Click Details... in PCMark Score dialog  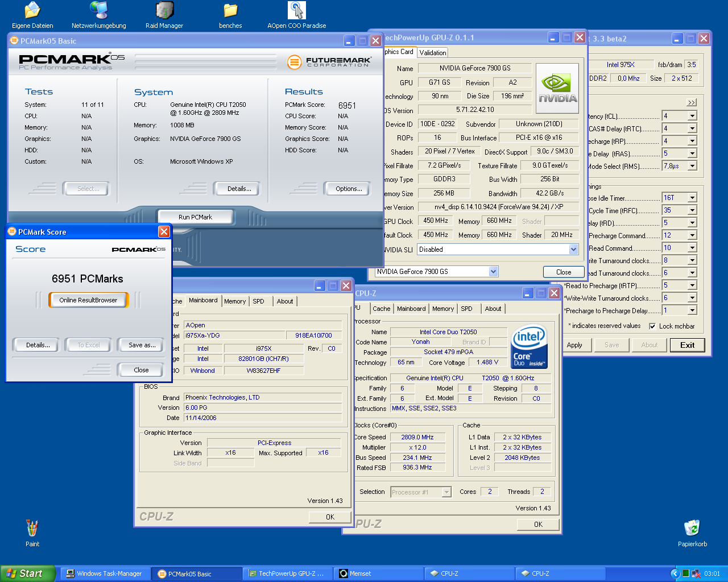pyautogui.click(x=38, y=345)
